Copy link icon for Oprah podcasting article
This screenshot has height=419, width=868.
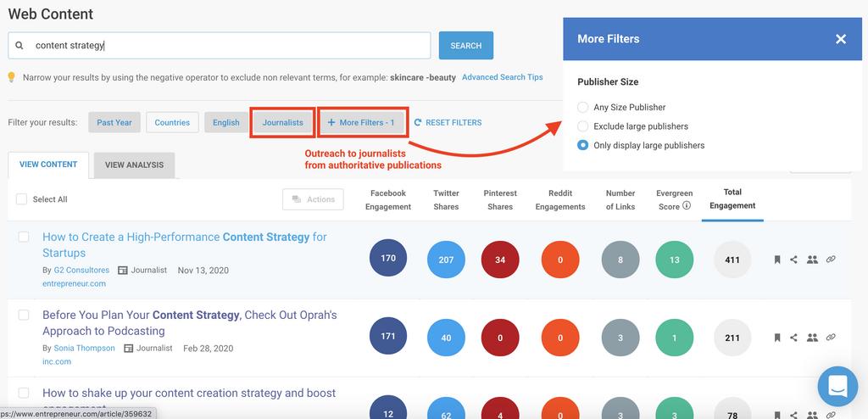point(831,337)
